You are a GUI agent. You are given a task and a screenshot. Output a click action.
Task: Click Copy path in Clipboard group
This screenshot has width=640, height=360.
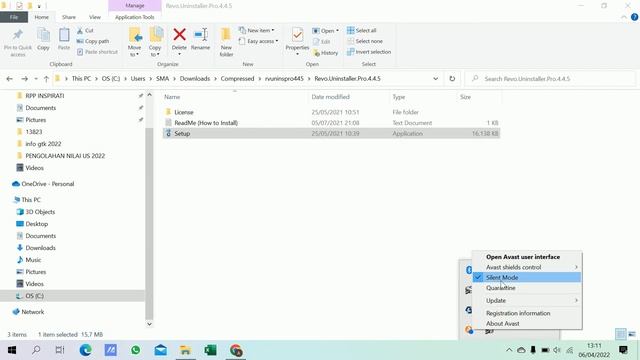[x=93, y=41]
